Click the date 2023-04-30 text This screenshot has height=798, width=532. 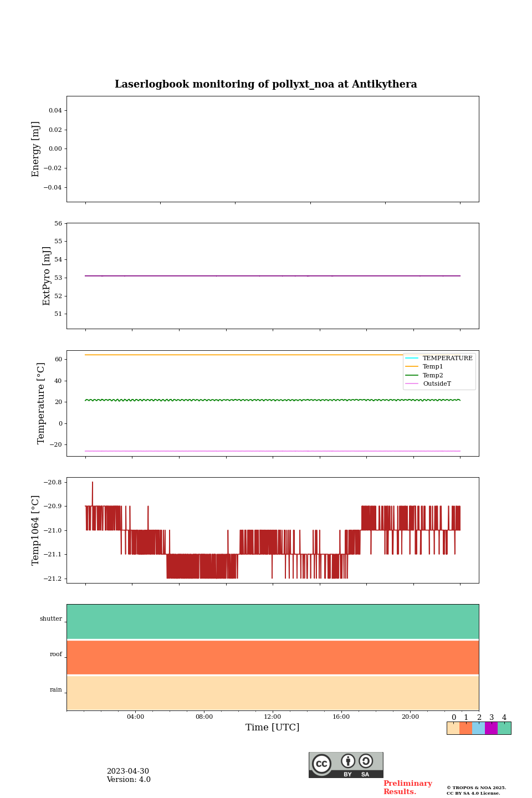click(x=128, y=771)
